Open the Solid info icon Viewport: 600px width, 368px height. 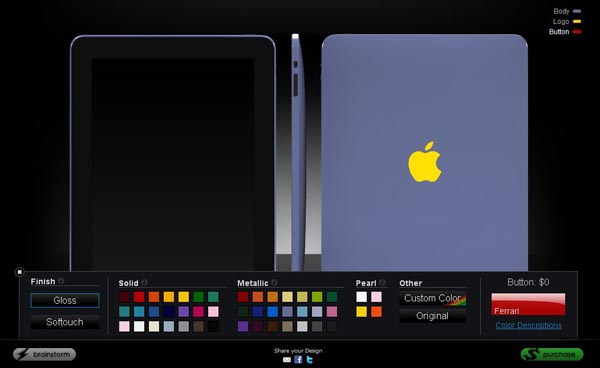144,283
